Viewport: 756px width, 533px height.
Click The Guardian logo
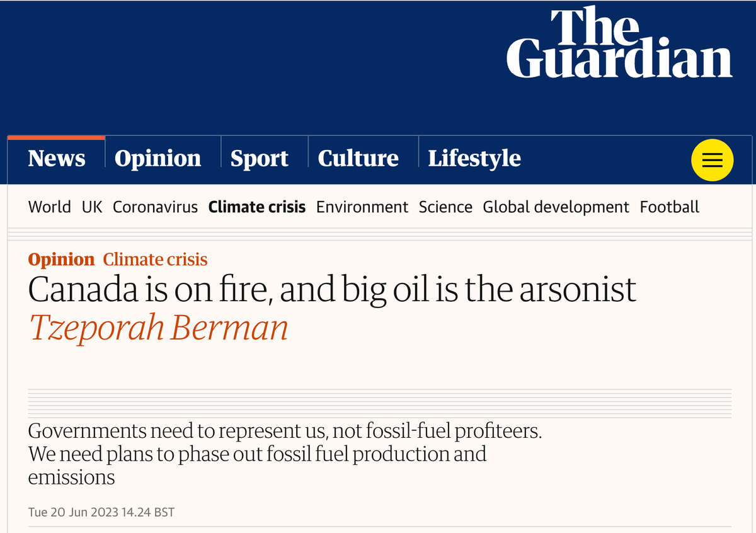pyautogui.click(x=619, y=43)
